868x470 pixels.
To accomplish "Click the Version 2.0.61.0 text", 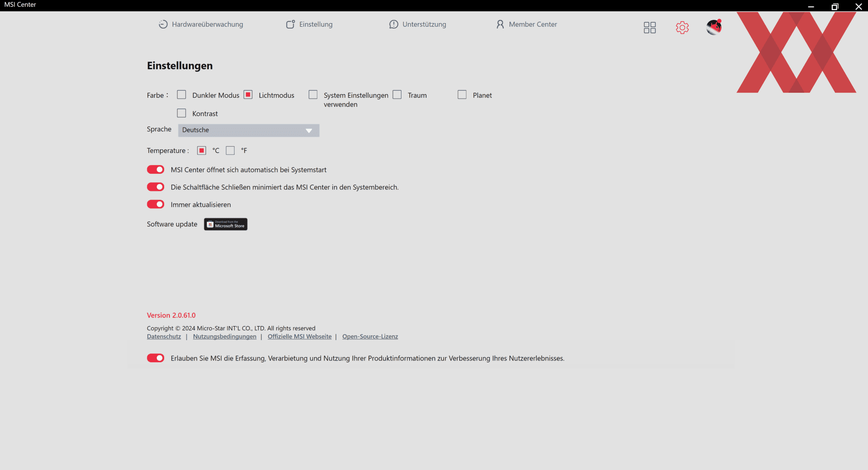I will tap(171, 315).
